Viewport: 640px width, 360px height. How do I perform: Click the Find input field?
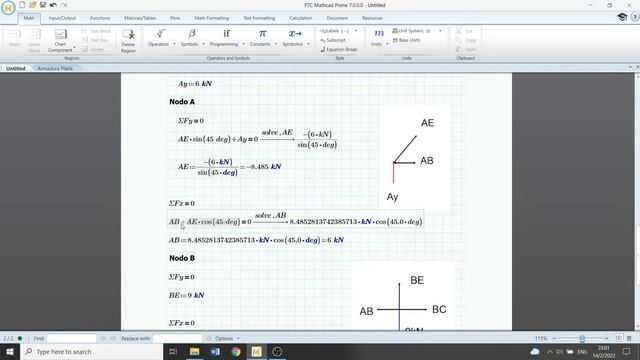pos(71,338)
